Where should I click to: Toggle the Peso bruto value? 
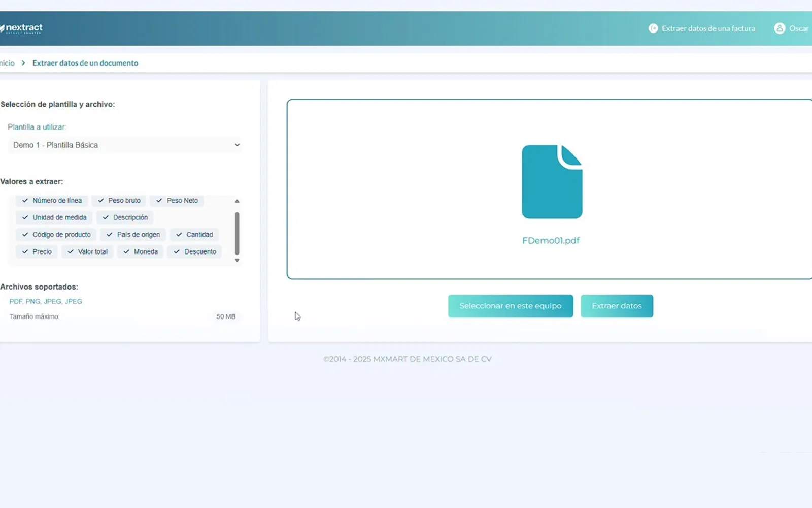[119, 201]
